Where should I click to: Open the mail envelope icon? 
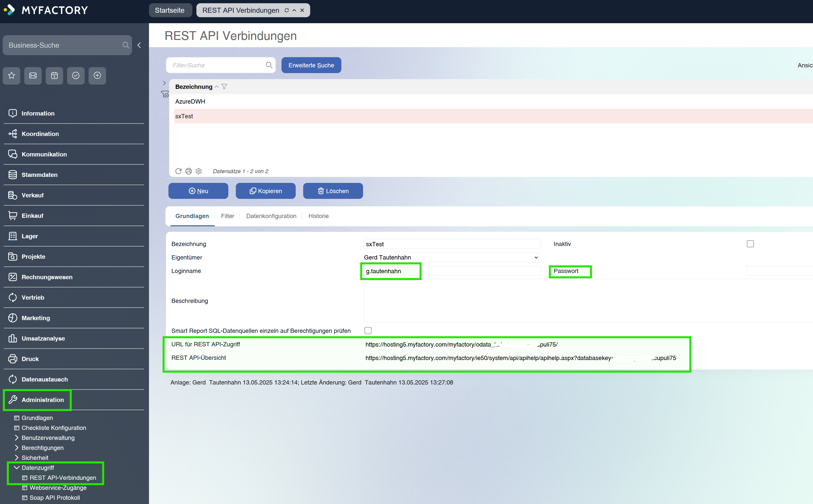(33, 76)
